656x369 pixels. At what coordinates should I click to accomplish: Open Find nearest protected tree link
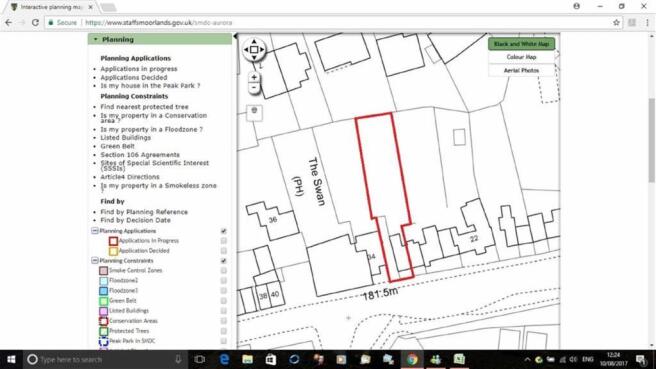(x=144, y=107)
